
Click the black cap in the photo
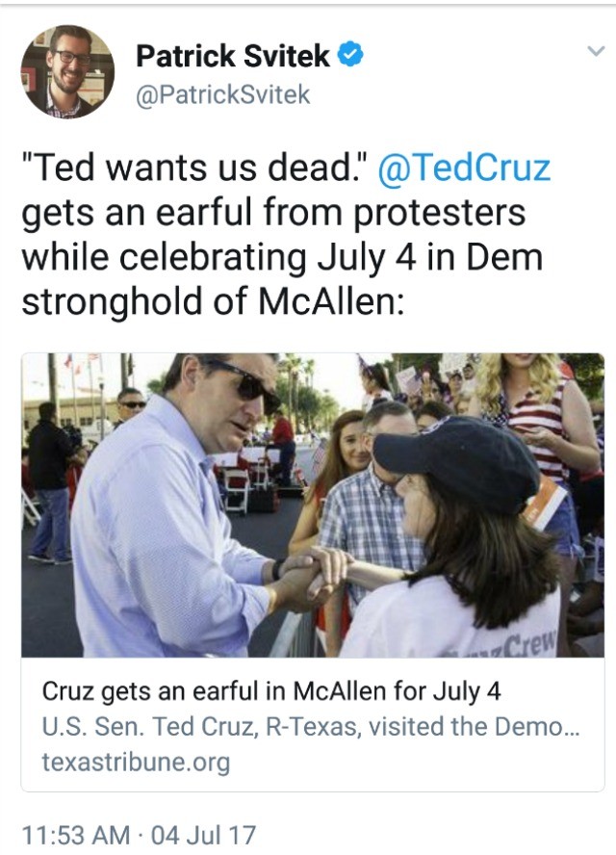tap(457, 461)
